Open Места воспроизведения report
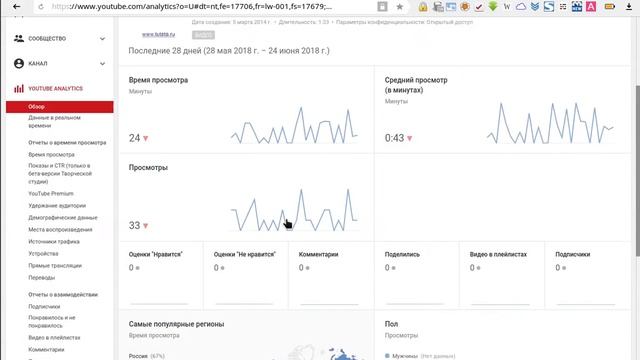 (x=60, y=229)
